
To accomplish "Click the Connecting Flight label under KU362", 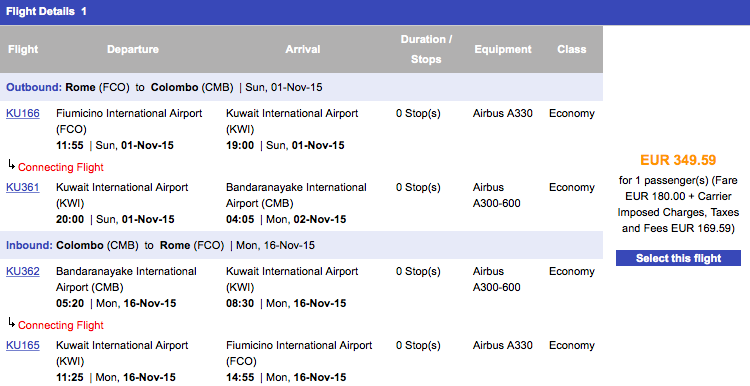I will click(x=61, y=325).
